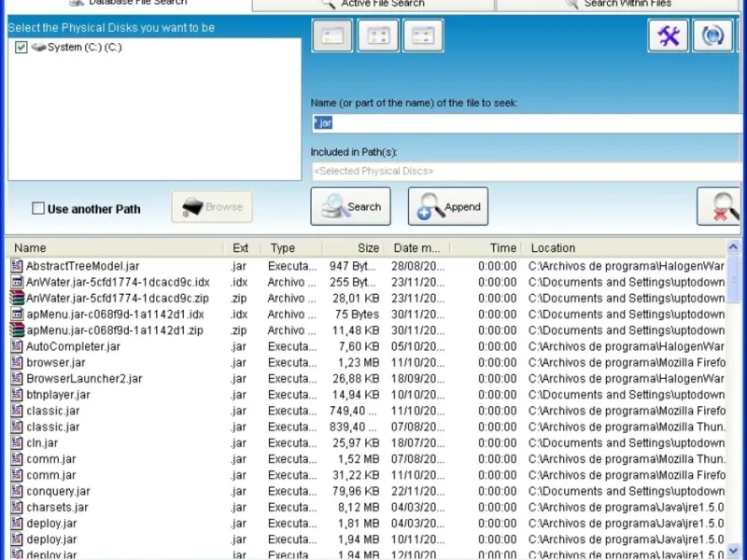The width and height of the screenshot is (747, 560).
Task: Sort results by Location column header
Action: [x=624, y=248]
